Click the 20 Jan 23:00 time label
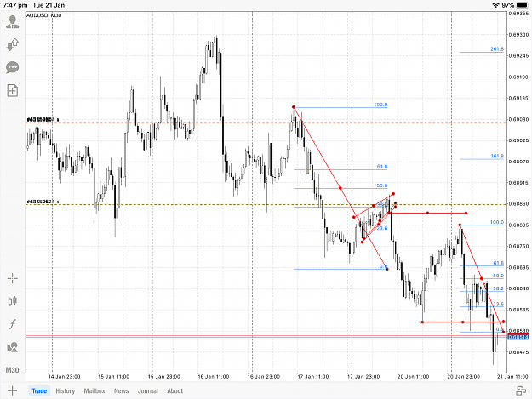The width and height of the screenshot is (532, 399). coord(463,377)
